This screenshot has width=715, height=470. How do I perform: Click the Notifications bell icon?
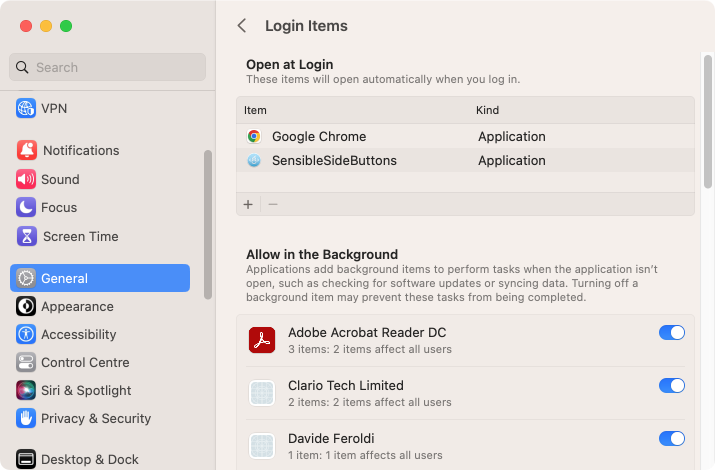(26, 150)
